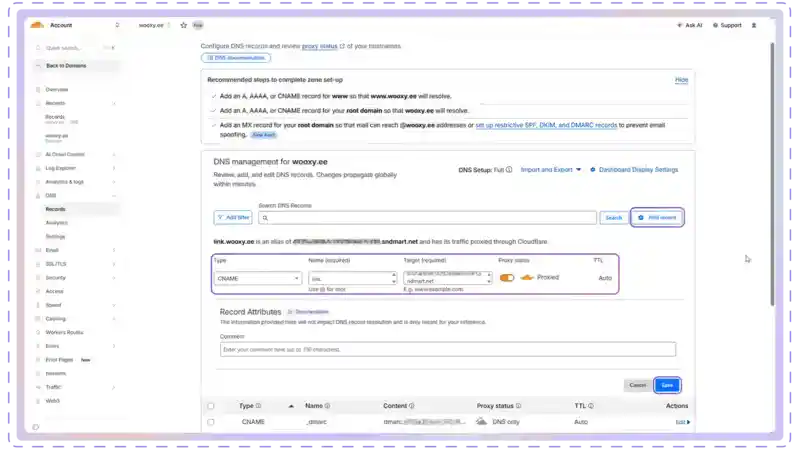The image size is (800, 450).
Task: Click the AI Crawl Control icon
Action: 38,154
